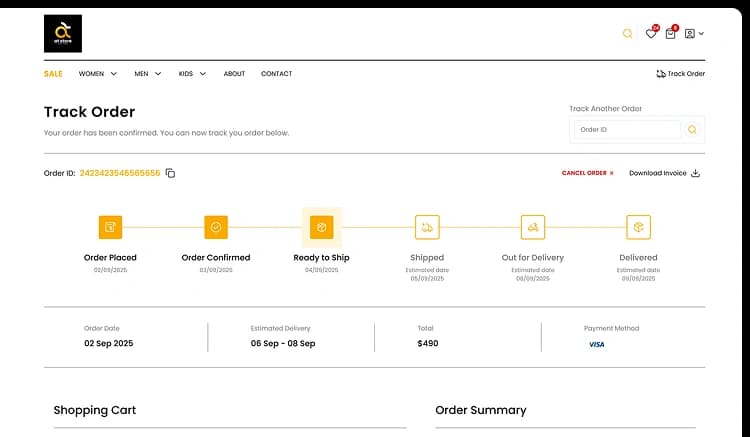Click the Shopping Cart heading

click(x=95, y=410)
